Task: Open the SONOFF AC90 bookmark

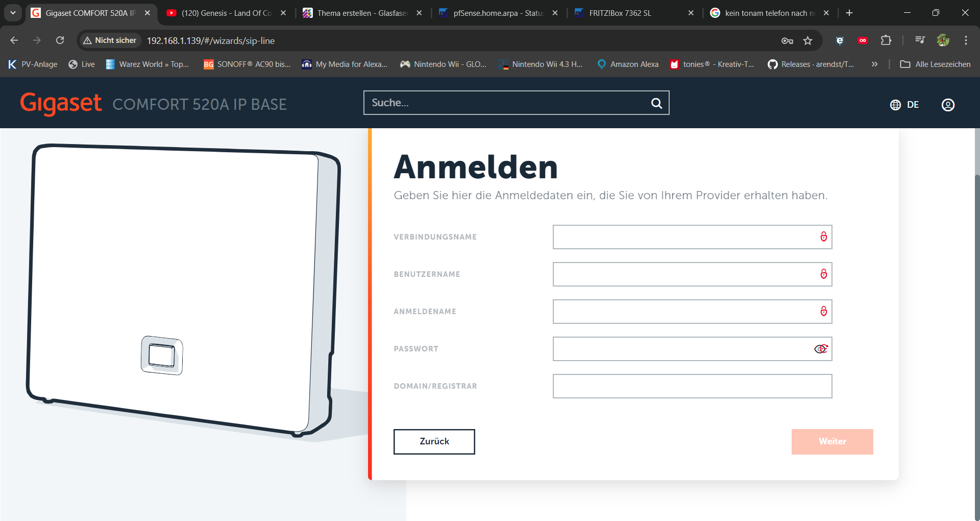Action: tap(247, 64)
